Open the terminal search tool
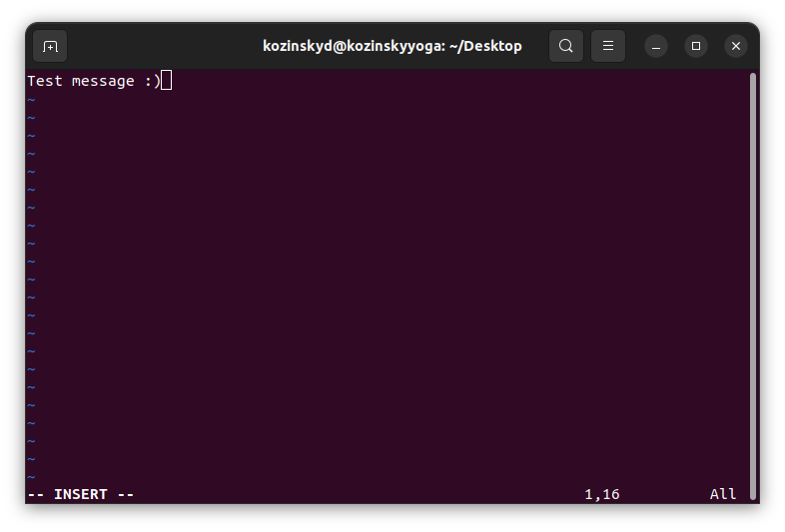Image resolution: width=785 pixels, height=532 pixels. [x=565, y=46]
